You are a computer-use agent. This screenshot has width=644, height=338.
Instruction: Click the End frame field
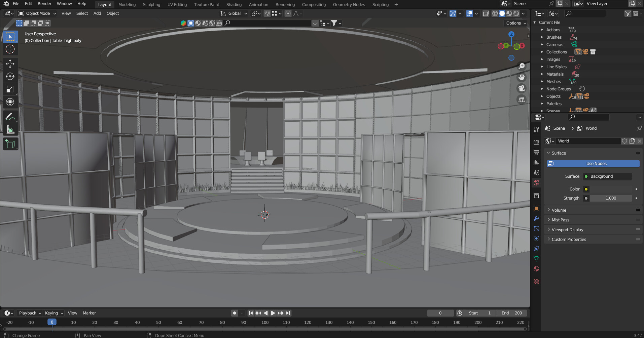(x=511, y=313)
